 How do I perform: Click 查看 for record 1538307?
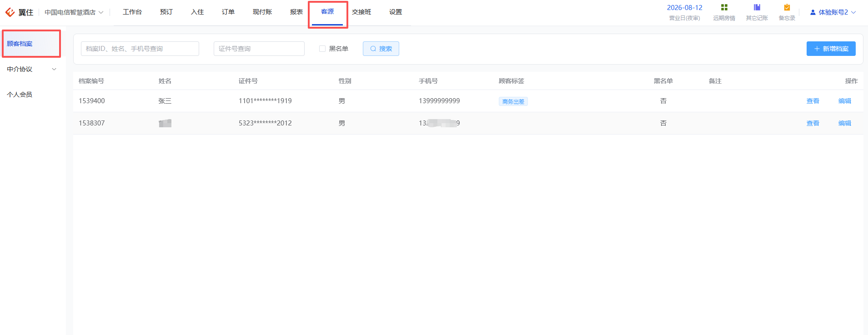(x=813, y=123)
